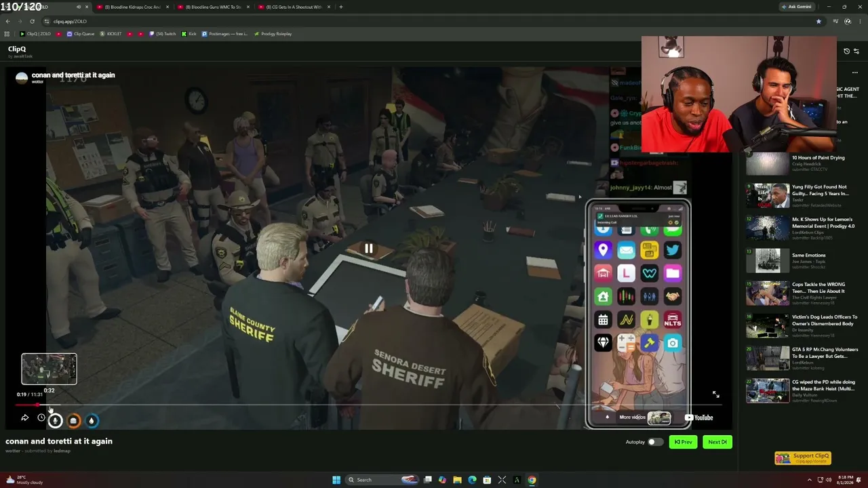The width and height of the screenshot is (868, 488).
Task: Click the clock icon in the player controls
Action: (x=41, y=418)
